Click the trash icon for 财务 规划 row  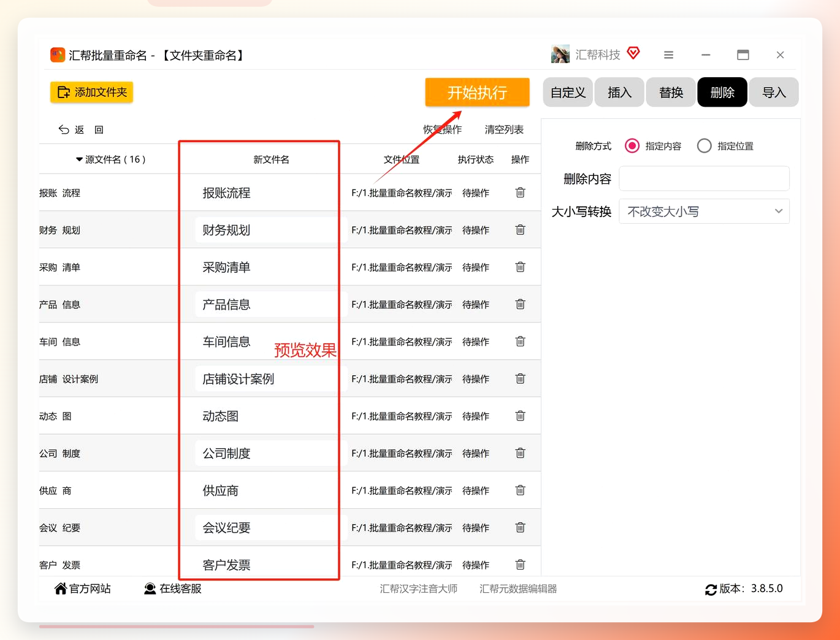[520, 230]
